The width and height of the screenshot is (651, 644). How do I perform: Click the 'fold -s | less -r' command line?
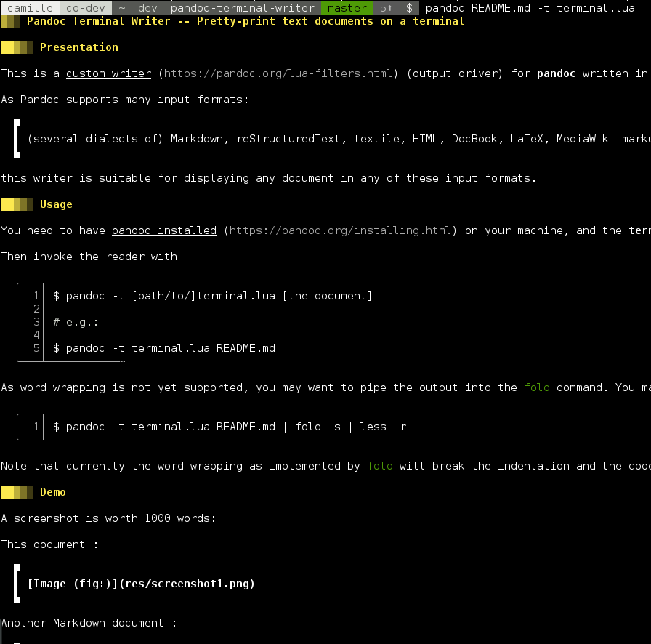[x=230, y=427]
